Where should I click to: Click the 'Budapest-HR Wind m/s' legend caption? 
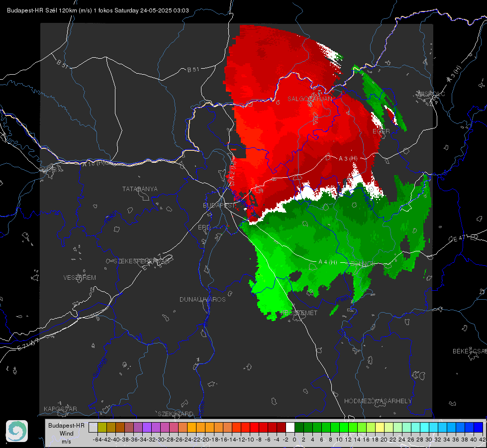point(67,434)
